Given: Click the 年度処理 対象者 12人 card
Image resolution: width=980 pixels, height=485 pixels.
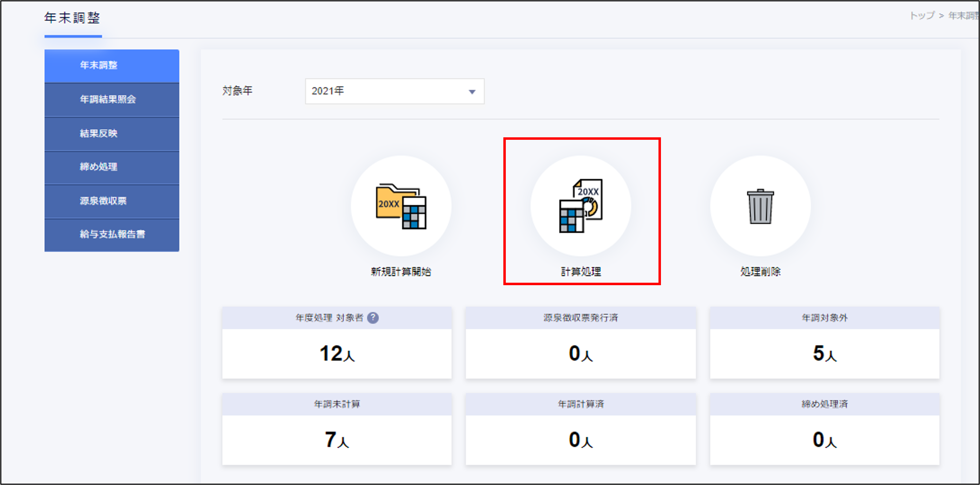Looking at the screenshot, I should coord(337,353).
